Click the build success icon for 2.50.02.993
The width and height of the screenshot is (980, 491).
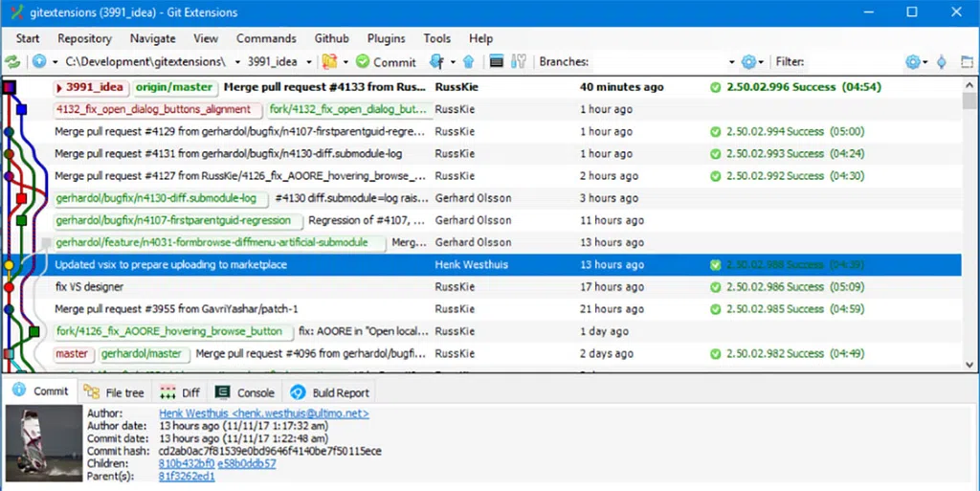(715, 154)
